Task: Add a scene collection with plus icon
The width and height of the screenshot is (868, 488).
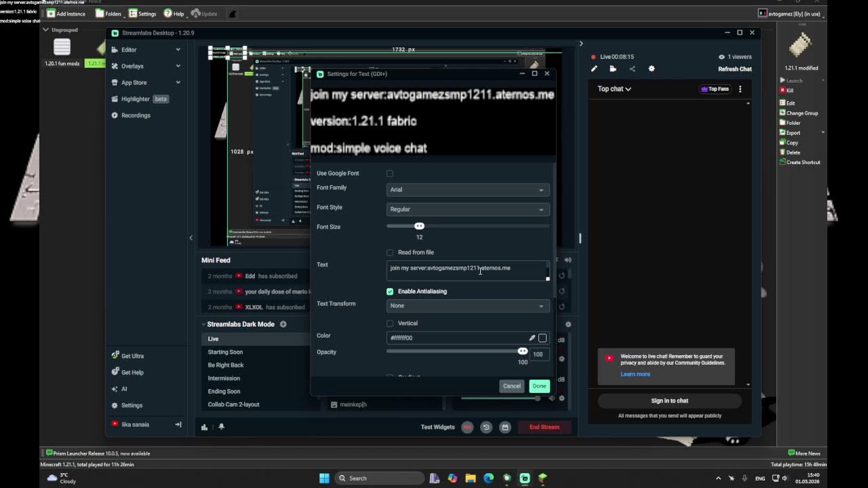Action: pyautogui.click(x=283, y=324)
